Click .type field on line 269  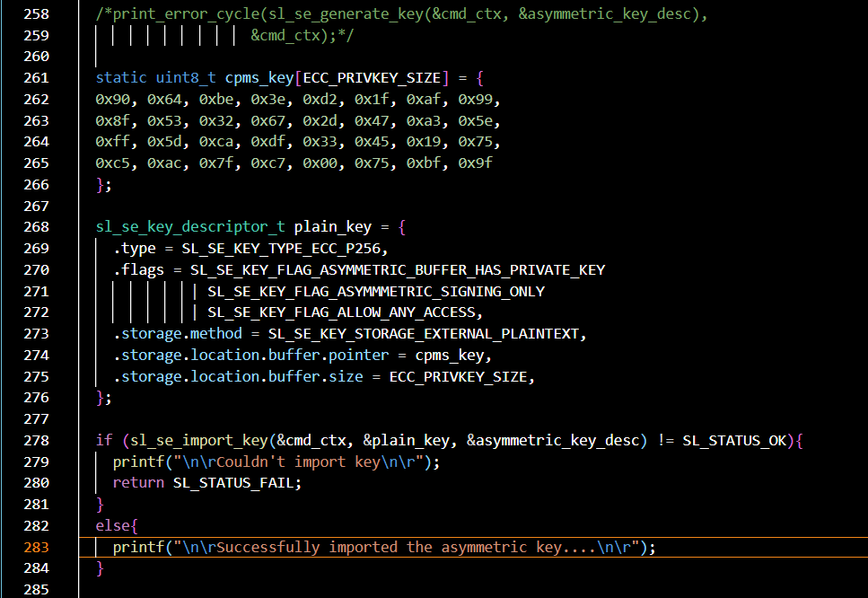point(135,249)
